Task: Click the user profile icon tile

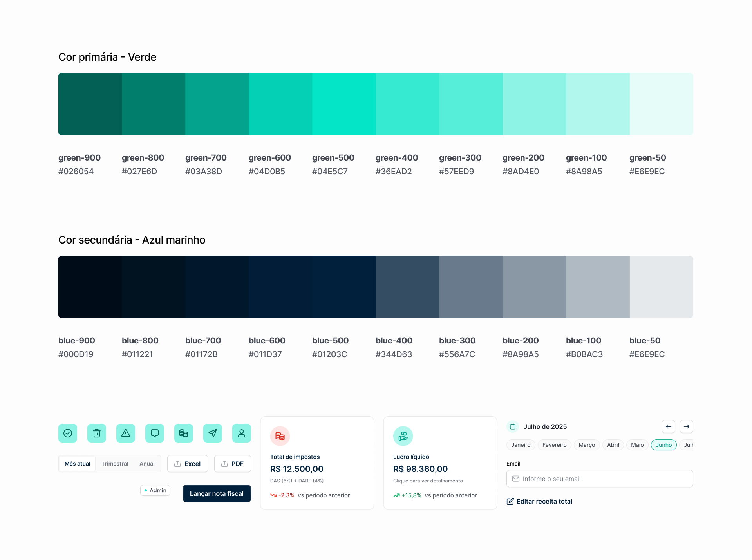Action: (x=242, y=433)
